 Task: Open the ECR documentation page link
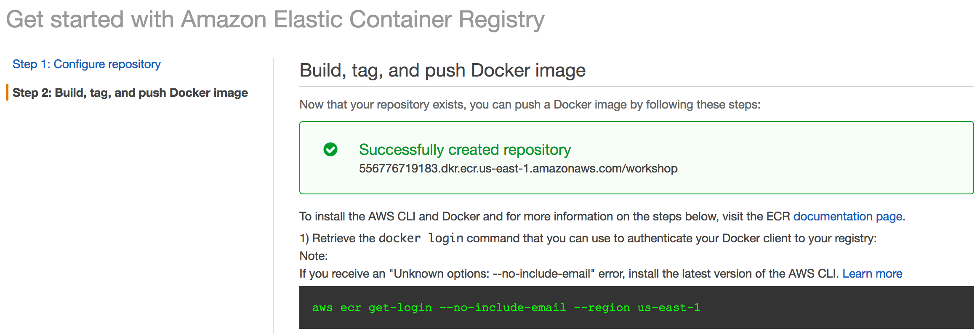tap(847, 217)
